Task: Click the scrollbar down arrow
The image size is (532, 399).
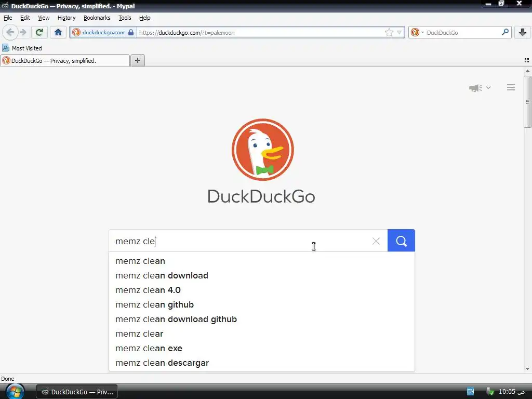Action: click(527, 369)
